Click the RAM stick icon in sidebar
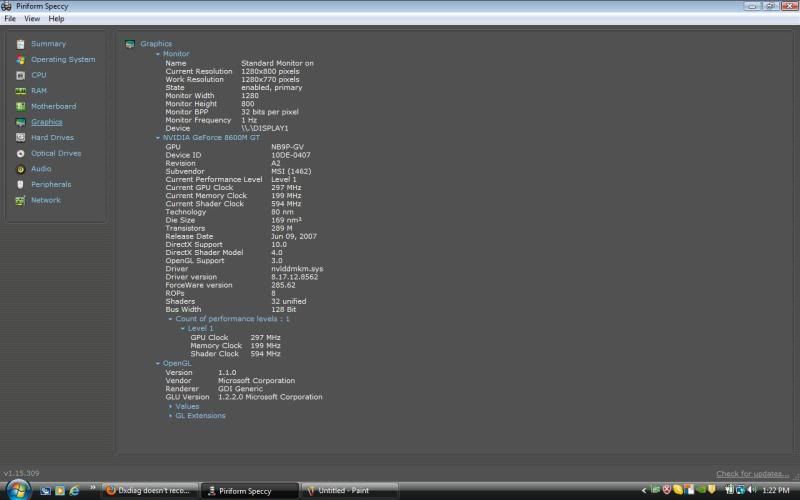Viewport: 800px width, 500px height. pos(20,91)
